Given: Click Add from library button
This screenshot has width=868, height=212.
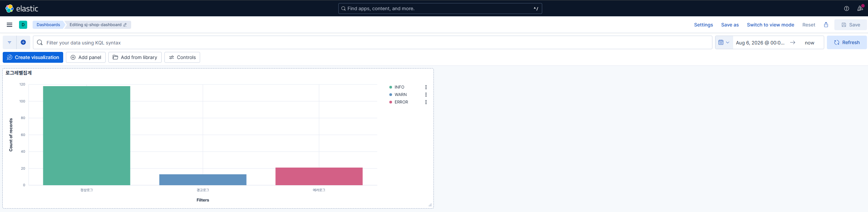Looking at the screenshot, I should (135, 57).
